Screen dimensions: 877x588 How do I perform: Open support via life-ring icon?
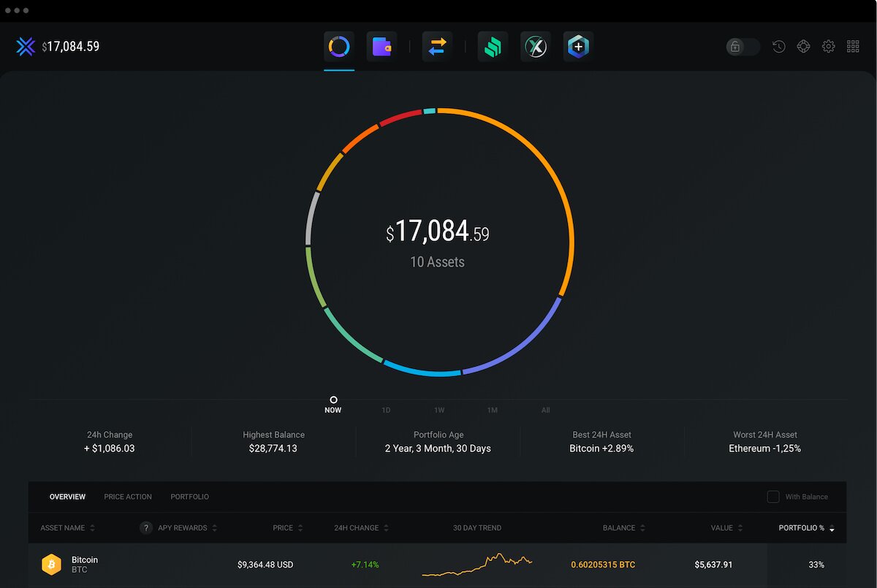(x=803, y=46)
